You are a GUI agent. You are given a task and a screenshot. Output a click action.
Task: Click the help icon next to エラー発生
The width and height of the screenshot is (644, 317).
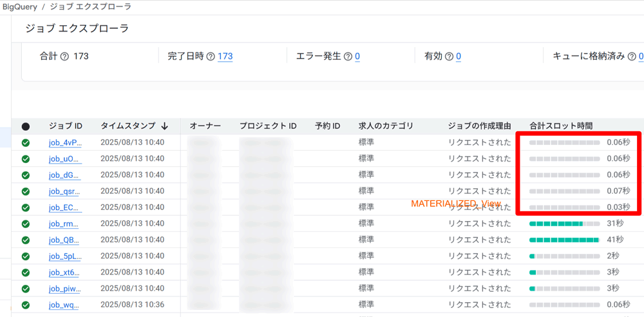coord(348,57)
